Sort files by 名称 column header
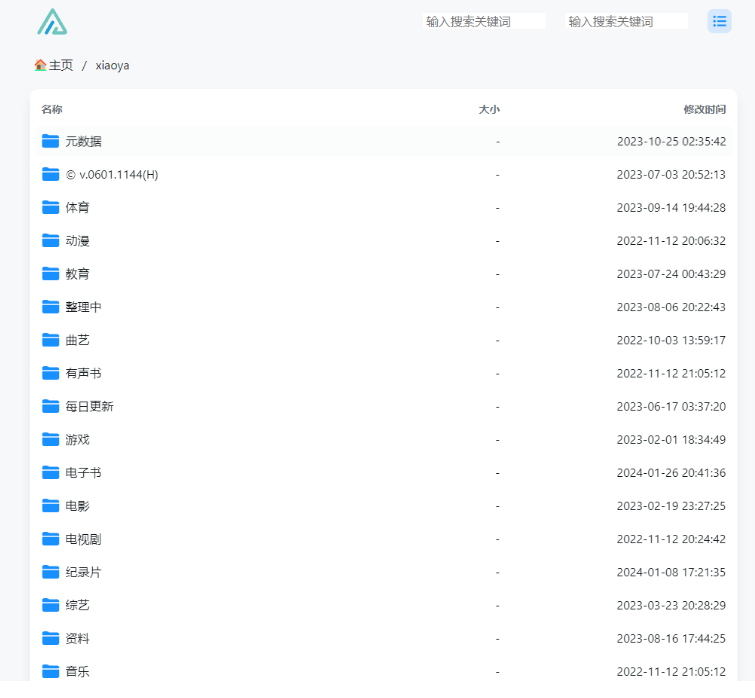Image resolution: width=755 pixels, height=698 pixels. pyautogui.click(x=52, y=109)
